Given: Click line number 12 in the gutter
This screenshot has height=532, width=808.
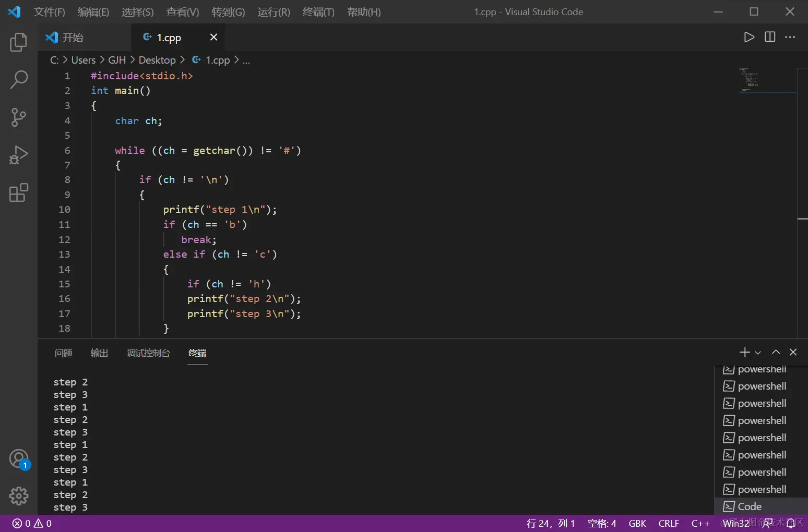Looking at the screenshot, I should (64, 239).
